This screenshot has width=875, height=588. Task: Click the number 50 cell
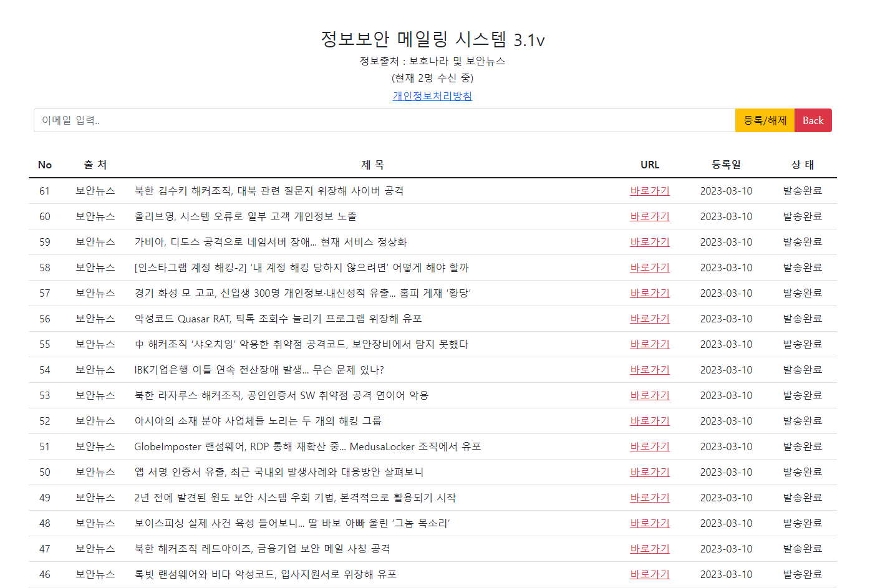tap(45, 472)
